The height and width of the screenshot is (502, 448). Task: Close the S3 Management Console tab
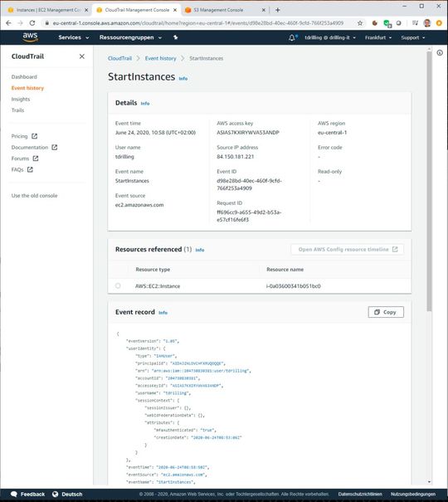pyautogui.click(x=264, y=10)
